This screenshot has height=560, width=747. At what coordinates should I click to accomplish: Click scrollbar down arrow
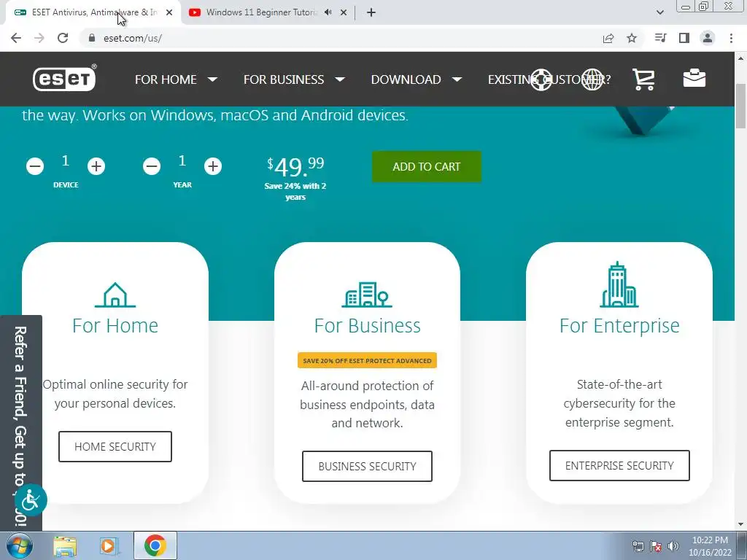740,524
